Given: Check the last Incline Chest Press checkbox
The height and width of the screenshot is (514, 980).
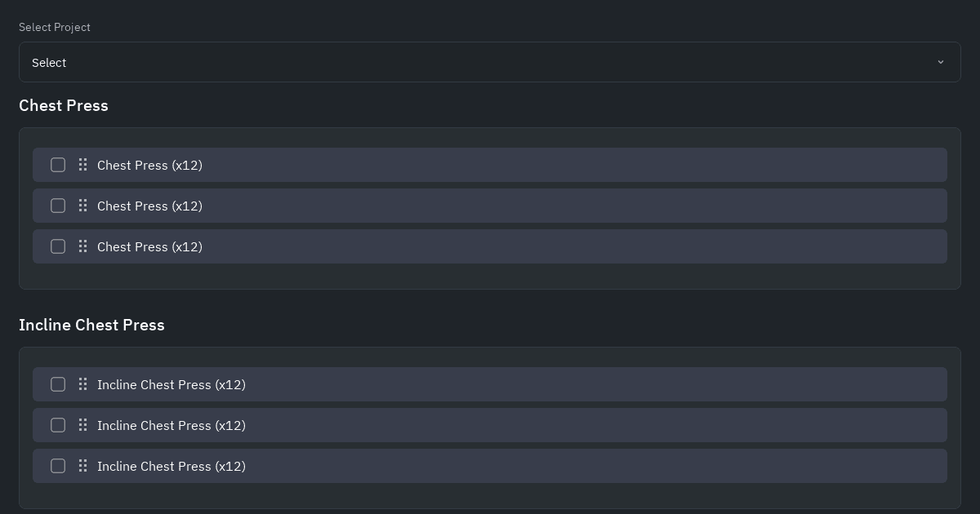Looking at the screenshot, I should (x=58, y=466).
